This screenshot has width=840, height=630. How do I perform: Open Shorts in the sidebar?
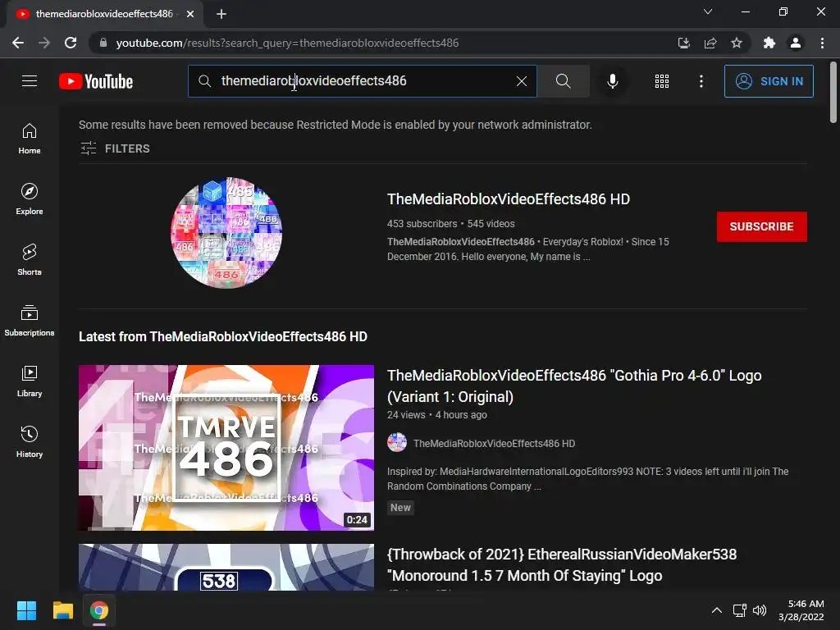(30, 260)
